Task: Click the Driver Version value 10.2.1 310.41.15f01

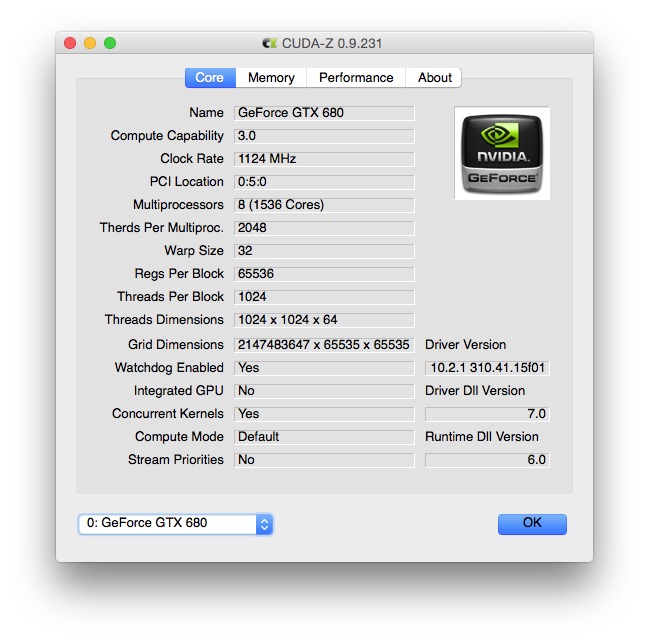Action: click(x=487, y=368)
